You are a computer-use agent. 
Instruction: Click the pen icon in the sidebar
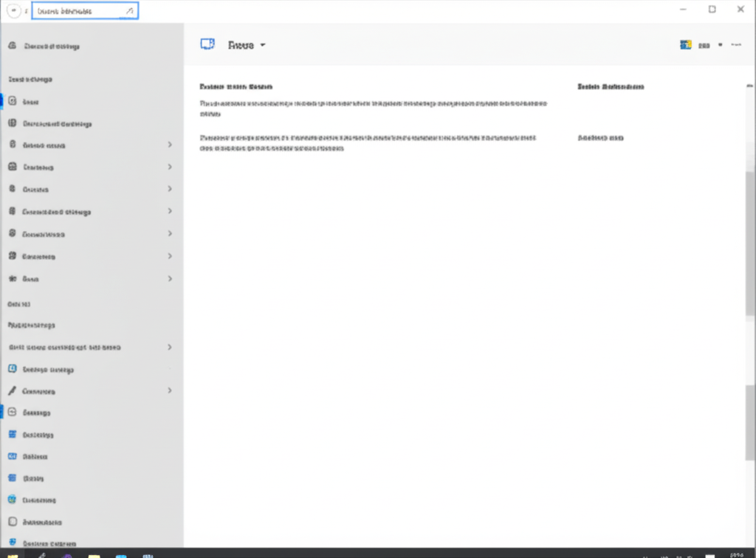13,390
